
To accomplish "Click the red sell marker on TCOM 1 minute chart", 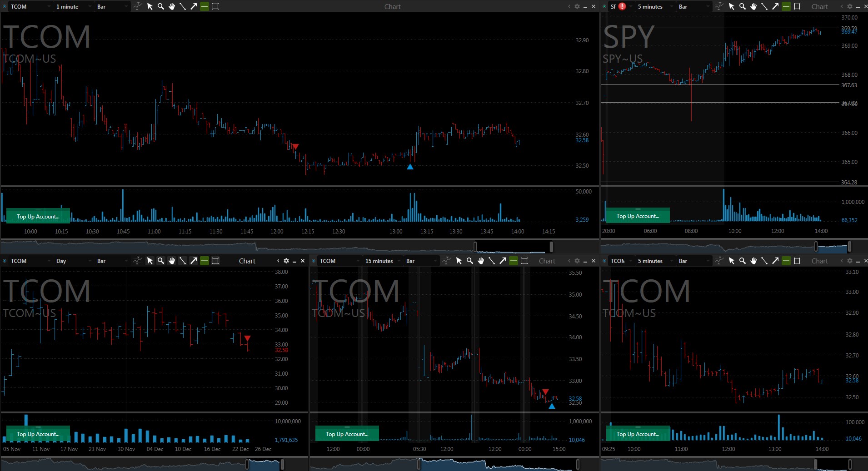I will pyautogui.click(x=295, y=146).
